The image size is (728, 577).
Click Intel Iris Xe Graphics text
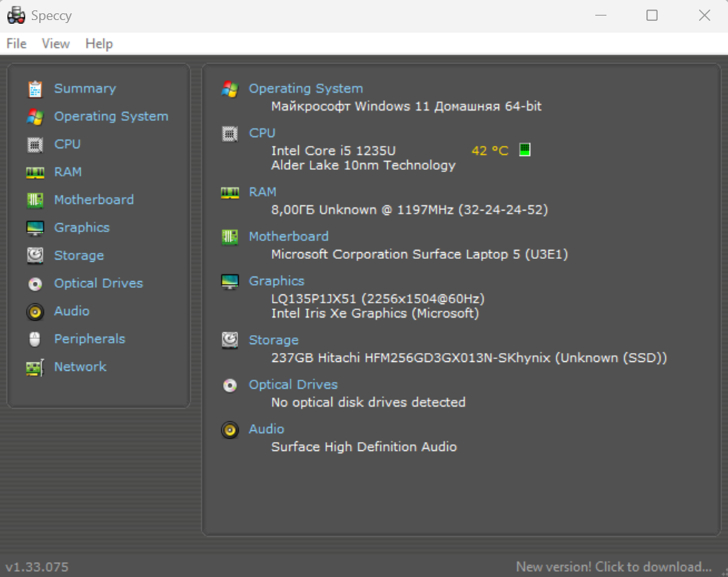point(374,314)
